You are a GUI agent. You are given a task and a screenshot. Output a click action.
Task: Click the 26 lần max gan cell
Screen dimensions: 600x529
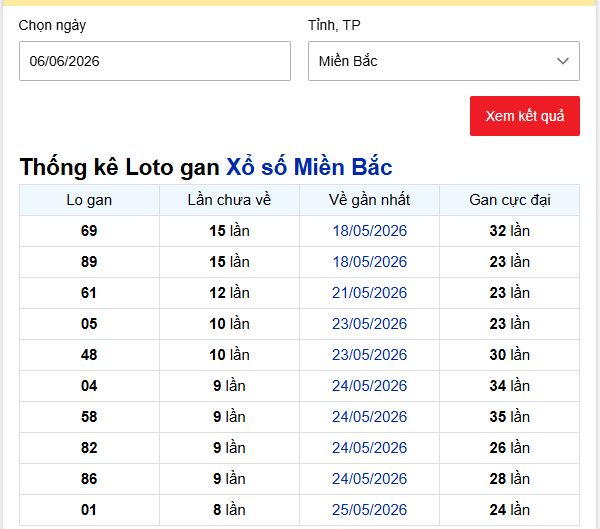[510, 448]
